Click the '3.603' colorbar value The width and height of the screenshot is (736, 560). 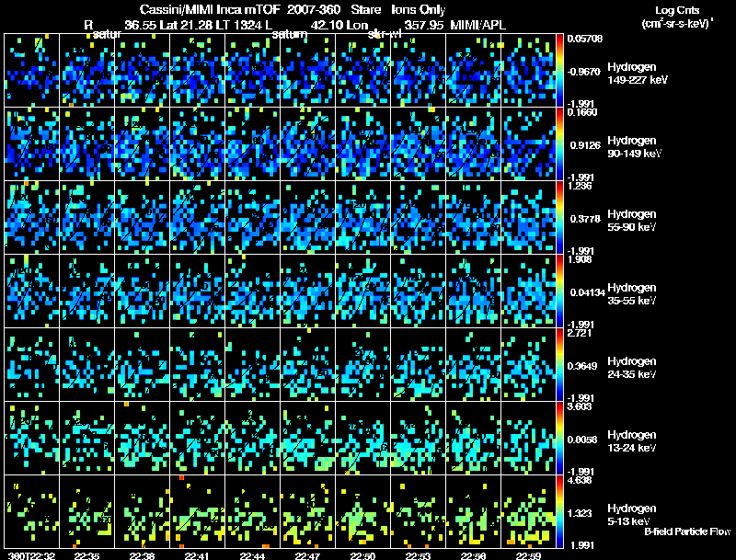(580, 406)
